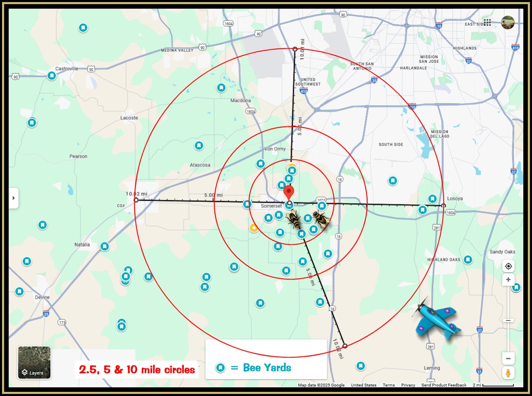Zoom in with the plus button
Viewport: 532px width, 396px height.
click(508, 280)
